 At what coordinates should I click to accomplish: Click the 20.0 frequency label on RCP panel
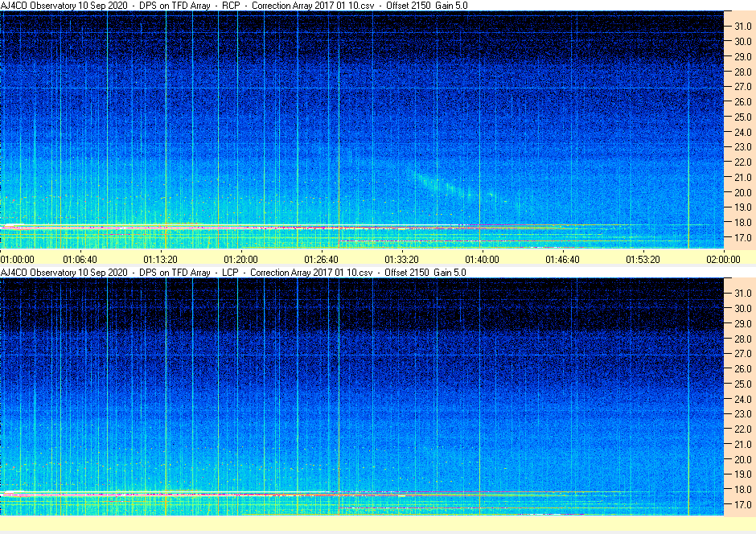(743, 192)
